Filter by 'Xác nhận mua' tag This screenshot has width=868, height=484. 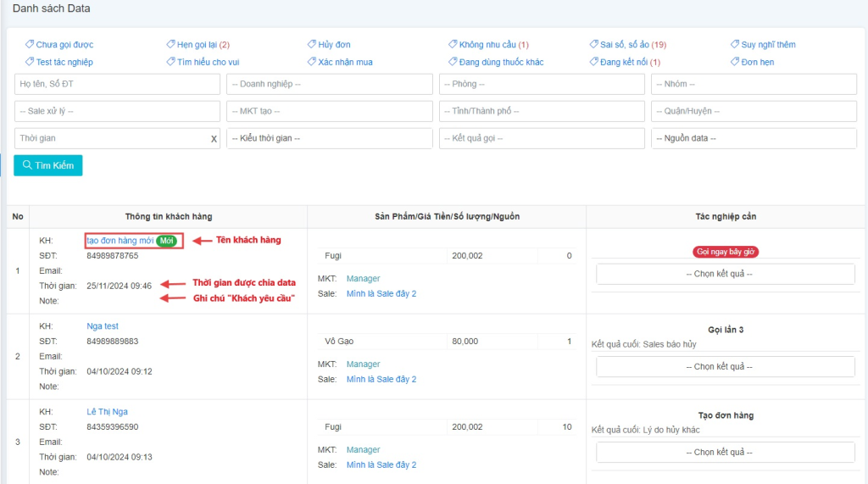[345, 62]
